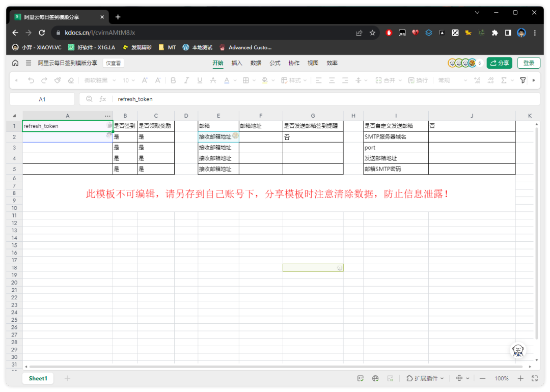Bookmark this page with star icon

point(372,33)
